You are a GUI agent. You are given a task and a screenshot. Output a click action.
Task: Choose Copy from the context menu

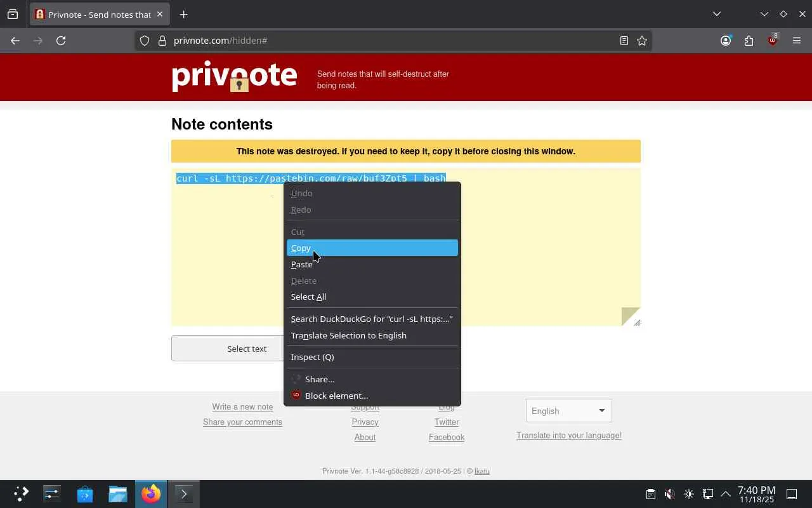point(372,248)
